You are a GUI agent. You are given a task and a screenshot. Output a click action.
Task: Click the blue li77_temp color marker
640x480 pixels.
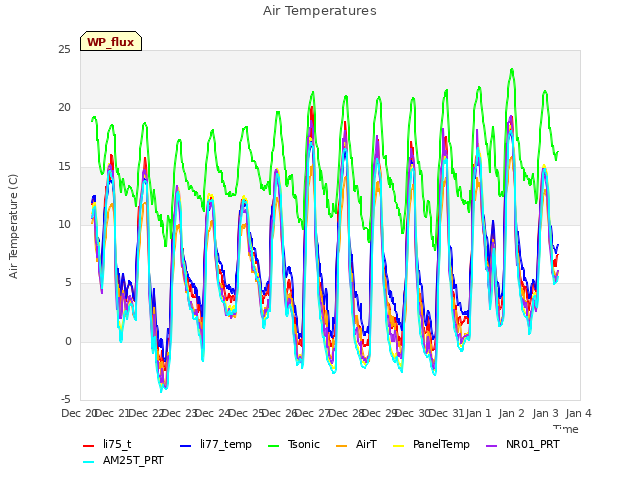coord(186,446)
